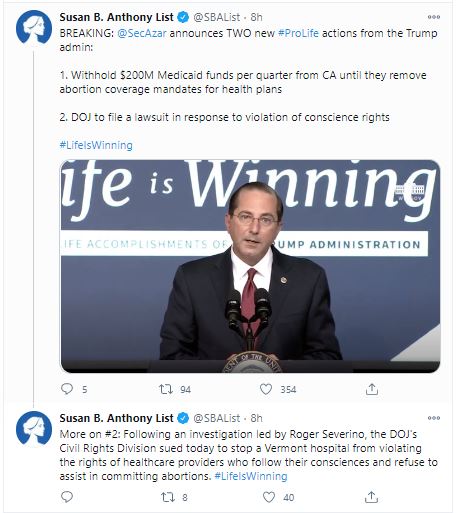Screen dimensions: 457x513
Task: Open the Life is Winning video thumbnail
Action: pyautogui.click(x=250, y=266)
